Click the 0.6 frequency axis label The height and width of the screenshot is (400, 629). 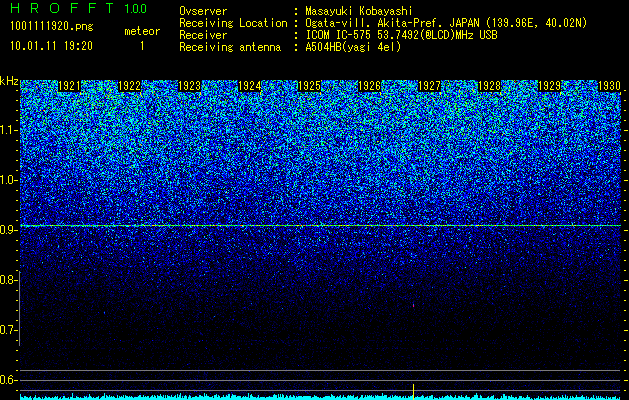coord(7,380)
